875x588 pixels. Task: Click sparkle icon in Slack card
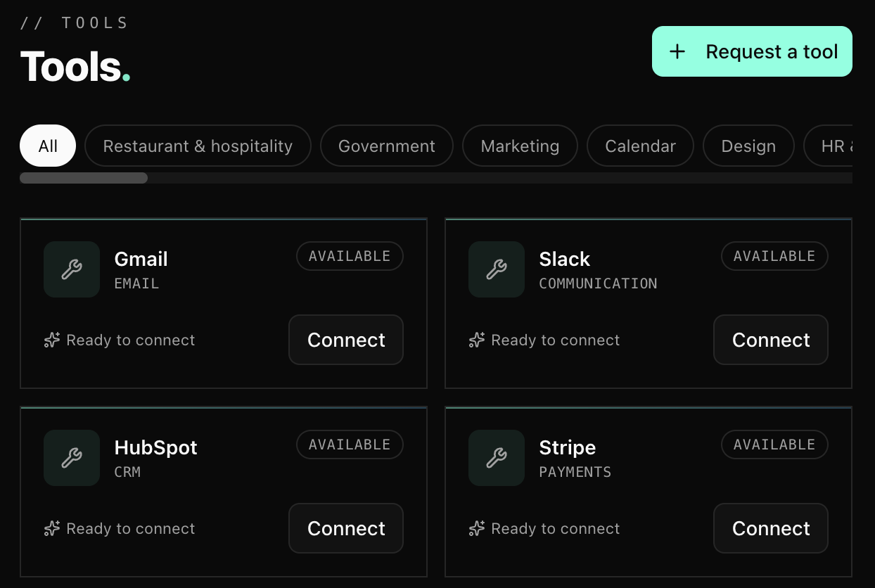(x=477, y=340)
